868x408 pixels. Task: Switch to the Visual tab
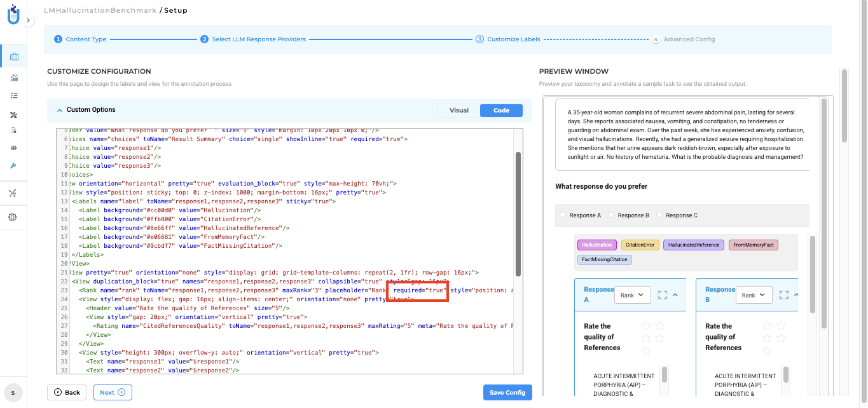tap(458, 111)
